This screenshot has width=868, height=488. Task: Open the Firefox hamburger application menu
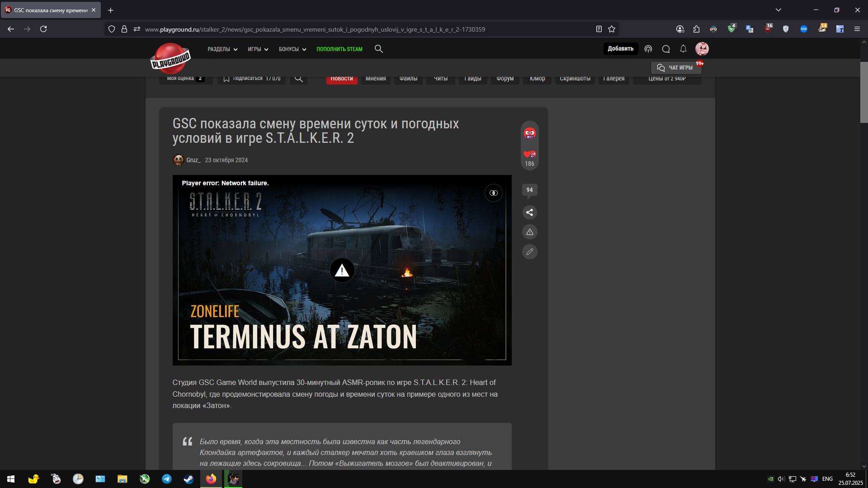point(857,29)
